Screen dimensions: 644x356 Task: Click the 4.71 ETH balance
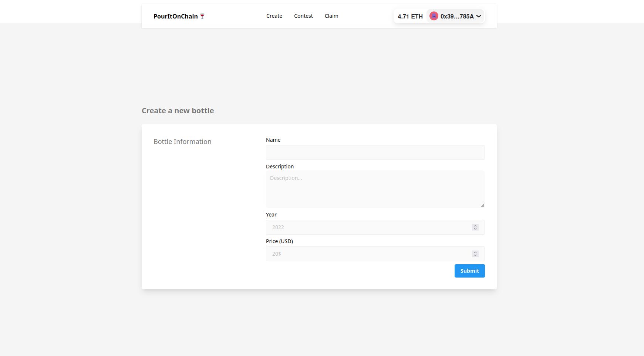[x=410, y=16]
